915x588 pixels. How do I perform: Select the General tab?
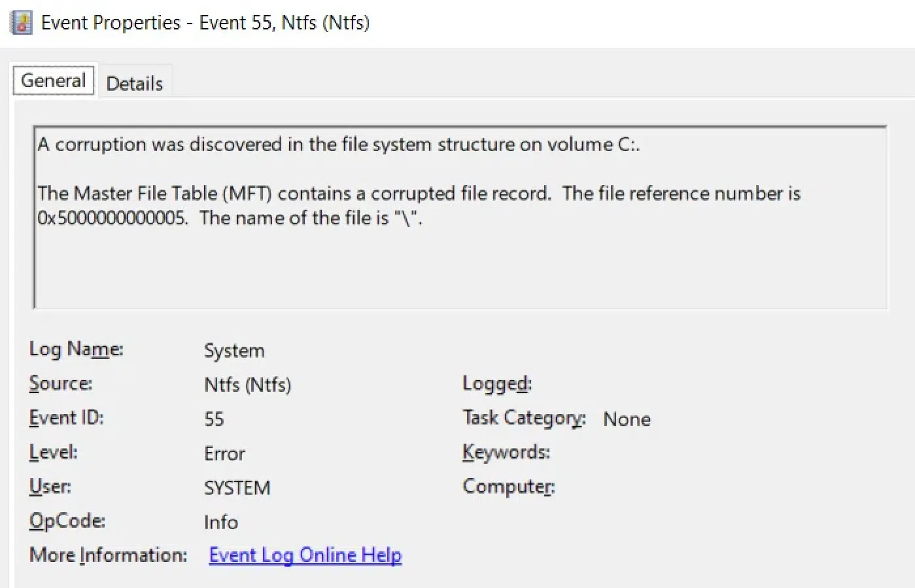53,80
